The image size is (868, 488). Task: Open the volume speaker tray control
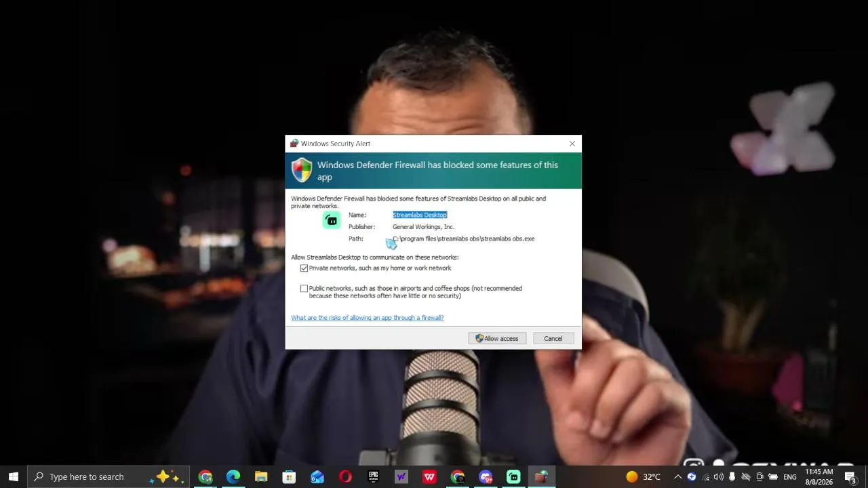[x=719, y=476]
